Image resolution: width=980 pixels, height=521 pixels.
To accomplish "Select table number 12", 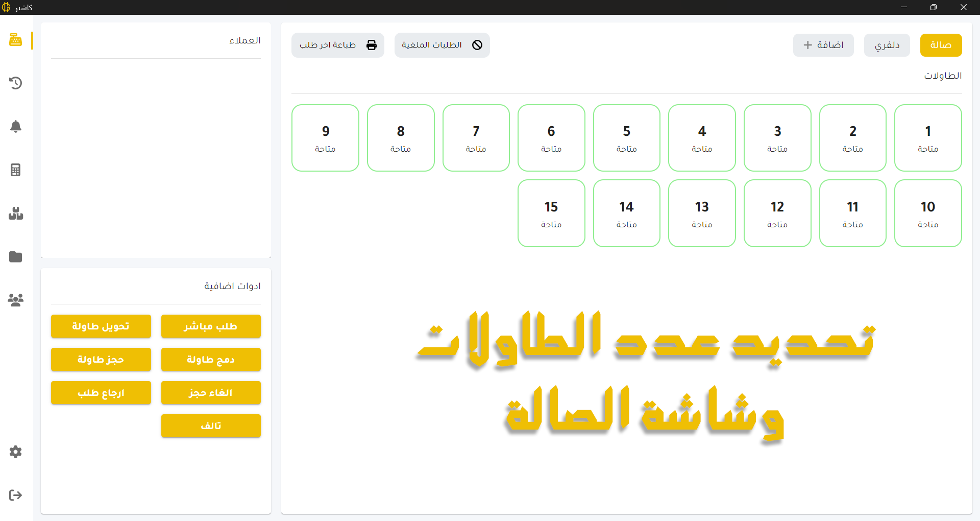I will 777,213.
